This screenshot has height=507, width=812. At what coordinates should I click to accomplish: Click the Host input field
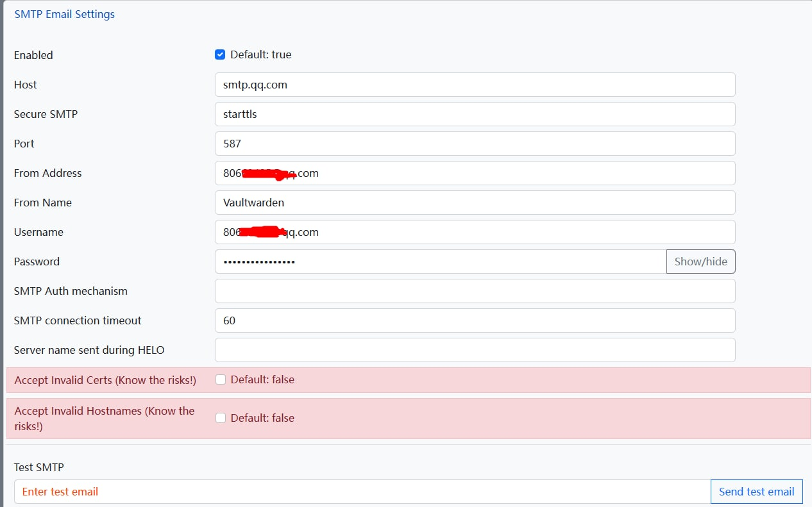[475, 85]
